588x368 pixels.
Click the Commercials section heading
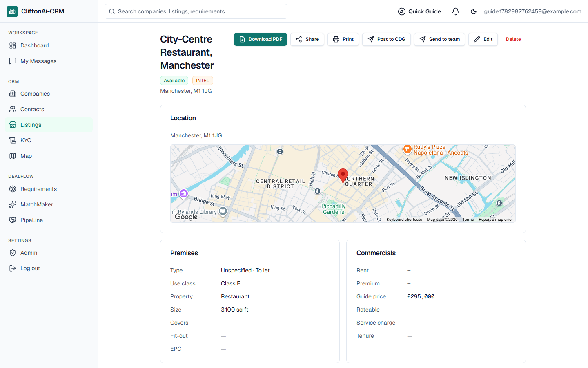[376, 253]
